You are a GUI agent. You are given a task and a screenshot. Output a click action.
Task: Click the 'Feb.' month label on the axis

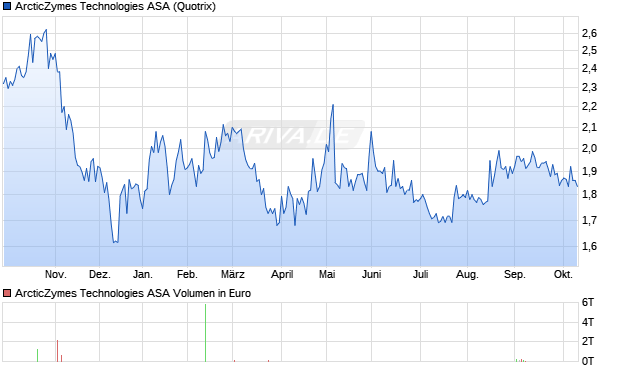click(x=187, y=274)
